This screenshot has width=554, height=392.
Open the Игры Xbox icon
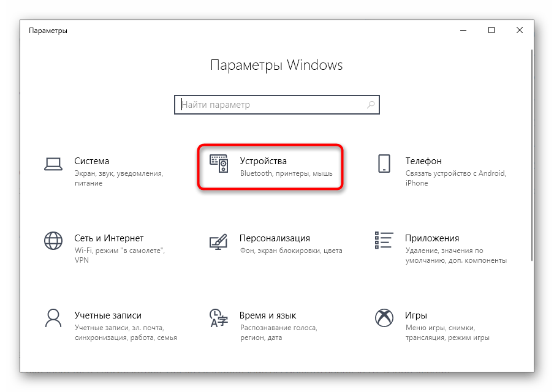tap(384, 318)
